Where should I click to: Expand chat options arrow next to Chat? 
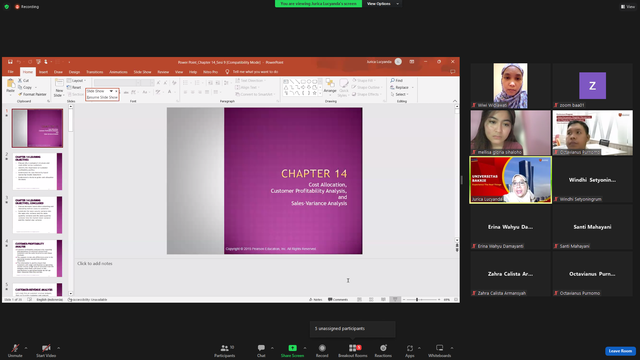[x=272, y=348]
